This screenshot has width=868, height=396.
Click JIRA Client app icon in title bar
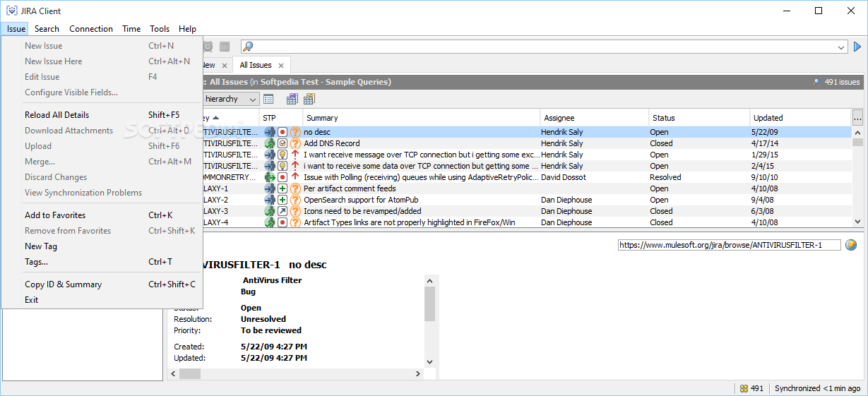click(x=12, y=11)
